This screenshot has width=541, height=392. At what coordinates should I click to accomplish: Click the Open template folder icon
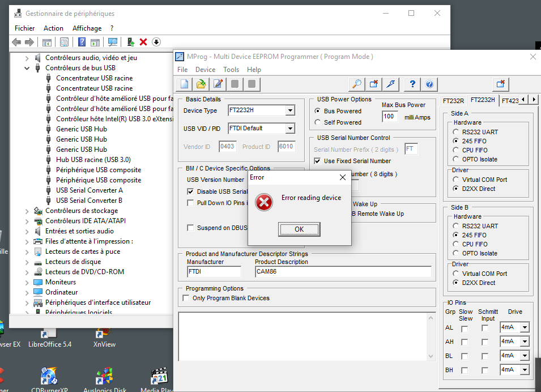[201, 84]
